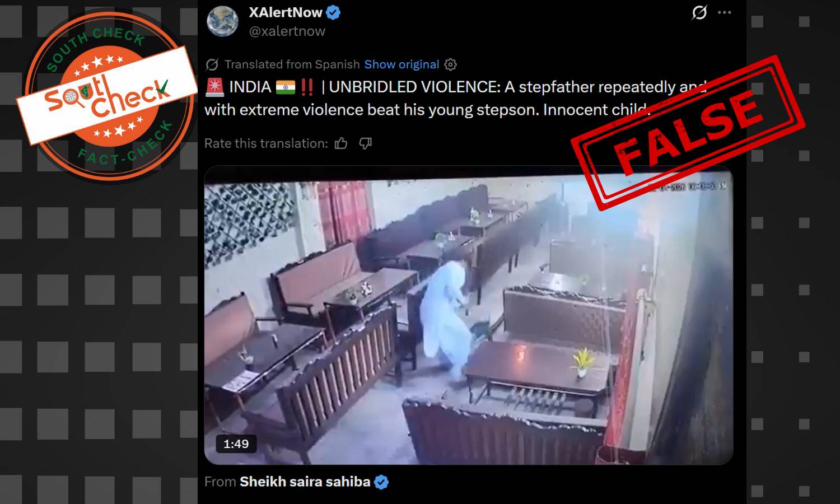Click the 1:49 video duration badge
Screen dimensions: 840x504
pyautogui.click(x=236, y=444)
